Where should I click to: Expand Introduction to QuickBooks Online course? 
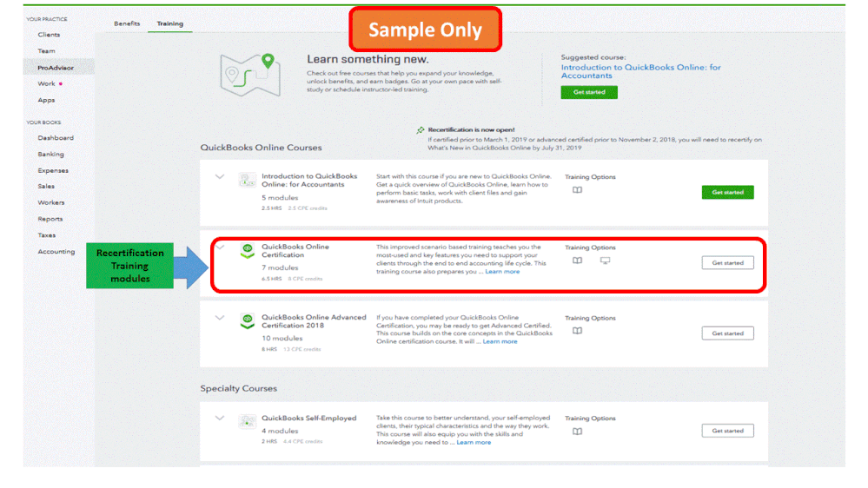[220, 176]
